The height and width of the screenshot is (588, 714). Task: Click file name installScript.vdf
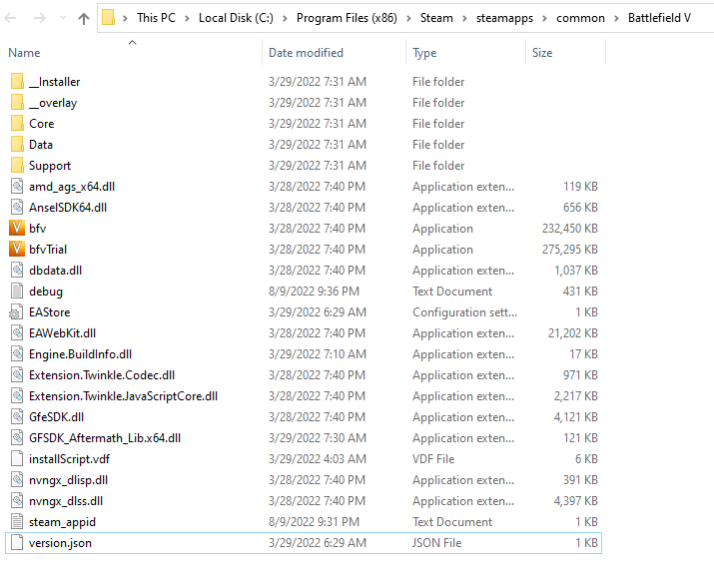click(69, 459)
